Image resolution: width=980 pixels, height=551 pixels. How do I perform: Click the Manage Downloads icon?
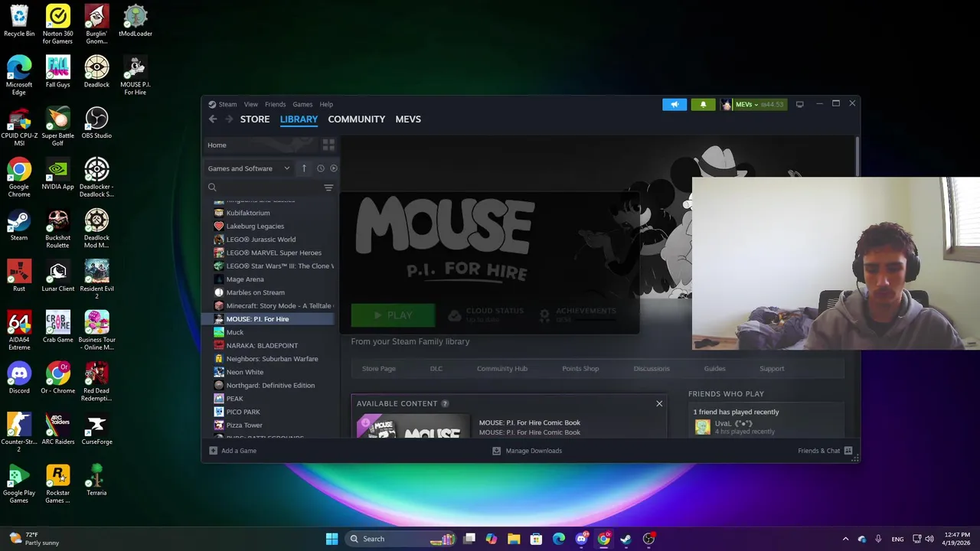(496, 451)
